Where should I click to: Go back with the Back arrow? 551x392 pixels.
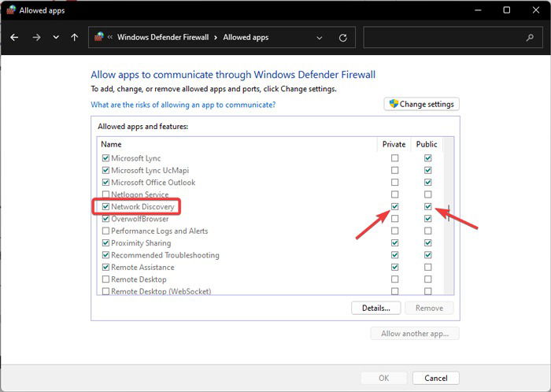(14, 37)
